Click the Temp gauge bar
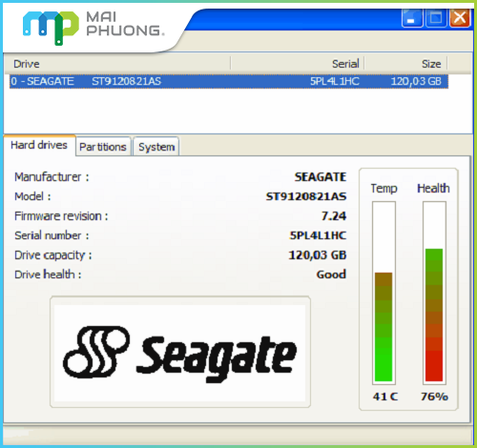Viewport: 477px width, 448px height. click(384, 293)
